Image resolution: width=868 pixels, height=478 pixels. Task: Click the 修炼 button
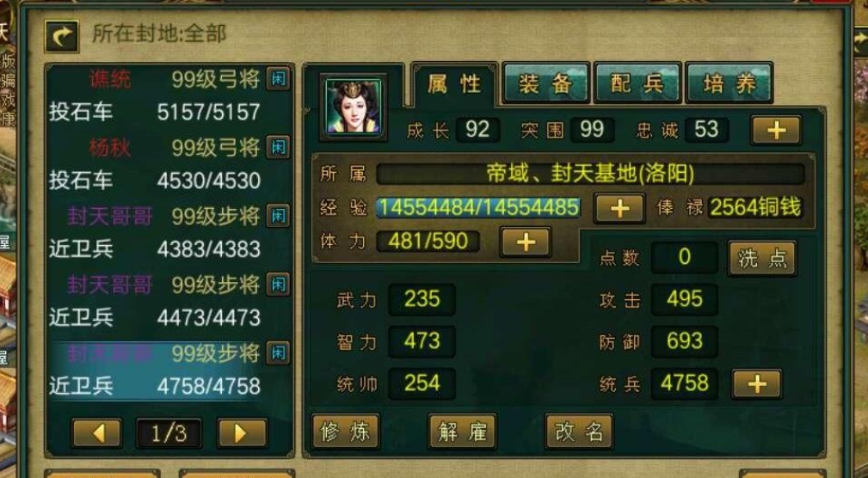point(346,431)
